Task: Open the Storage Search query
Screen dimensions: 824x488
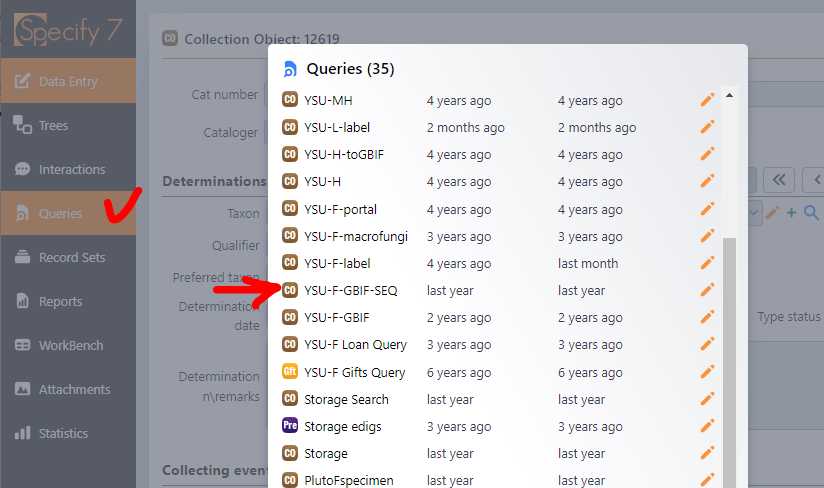Action: click(346, 400)
